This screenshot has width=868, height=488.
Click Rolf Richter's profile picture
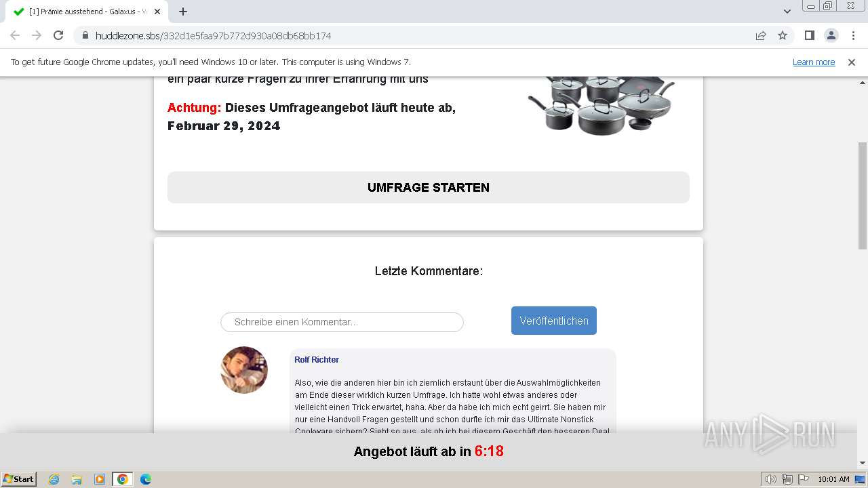click(244, 370)
